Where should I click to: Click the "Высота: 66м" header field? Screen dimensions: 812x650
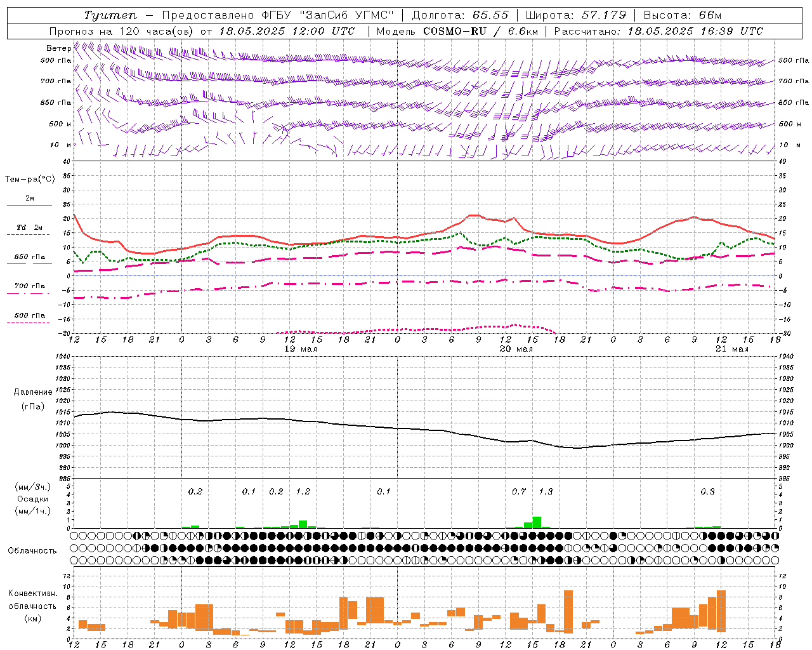point(683,15)
